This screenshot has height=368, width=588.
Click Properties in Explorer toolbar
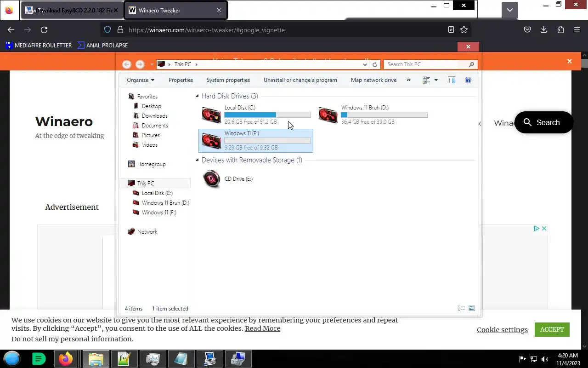tap(181, 80)
